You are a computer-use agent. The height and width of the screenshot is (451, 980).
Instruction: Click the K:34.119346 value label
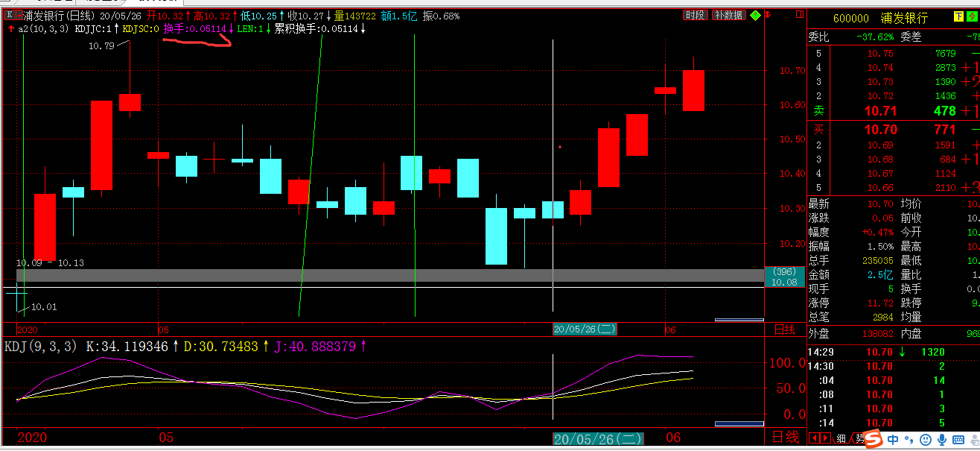[127, 347]
